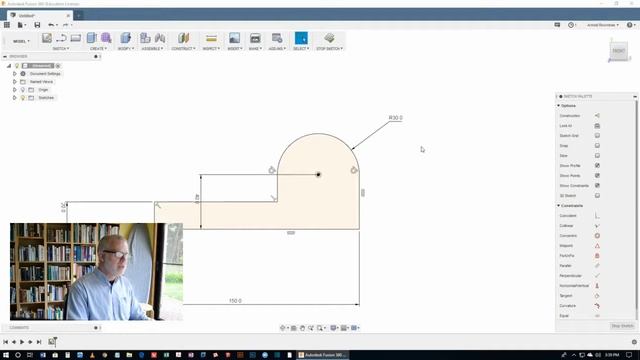
Task: Select the Add-Ins scripts icon
Action: (x=277, y=38)
